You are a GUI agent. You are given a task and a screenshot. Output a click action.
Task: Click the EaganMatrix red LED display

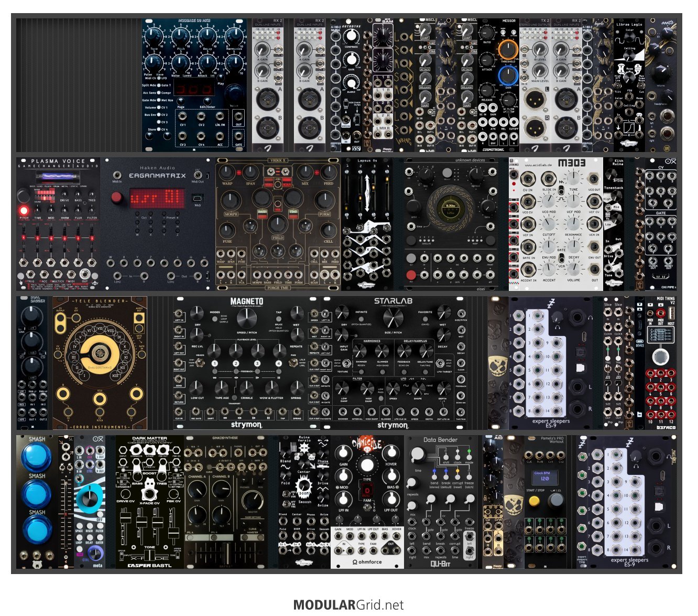tap(156, 198)
